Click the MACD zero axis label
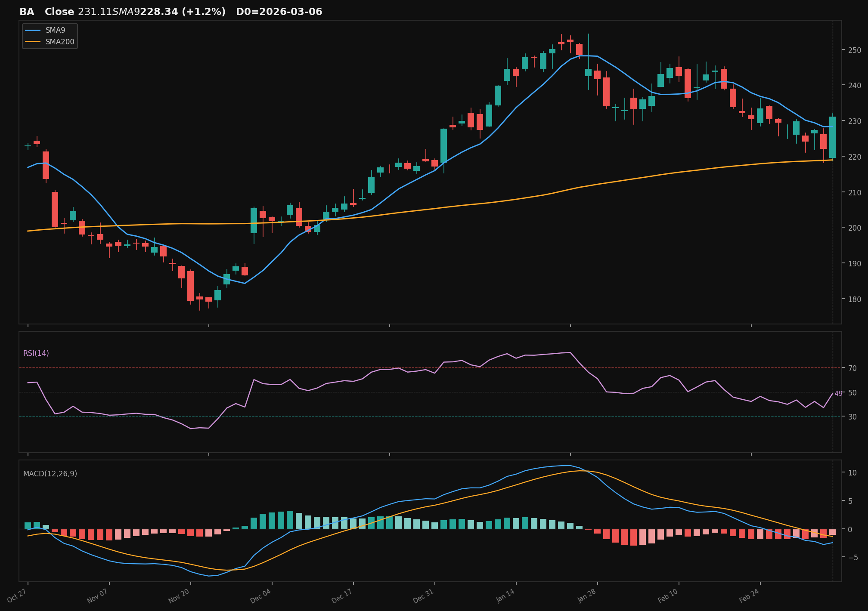Image resolution: width=868 pixels, height=611 pixels. (850, 529)
